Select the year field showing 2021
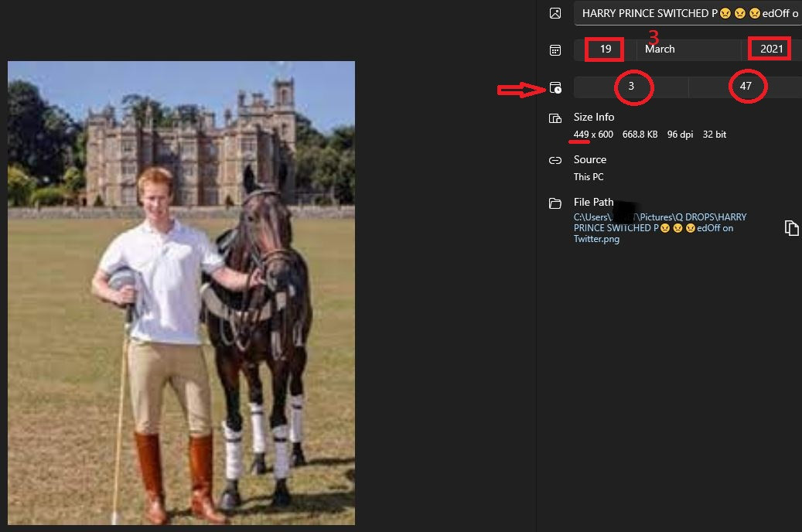Screen dimensions: 802x532 pyautogui.click(x=771, y=49)
